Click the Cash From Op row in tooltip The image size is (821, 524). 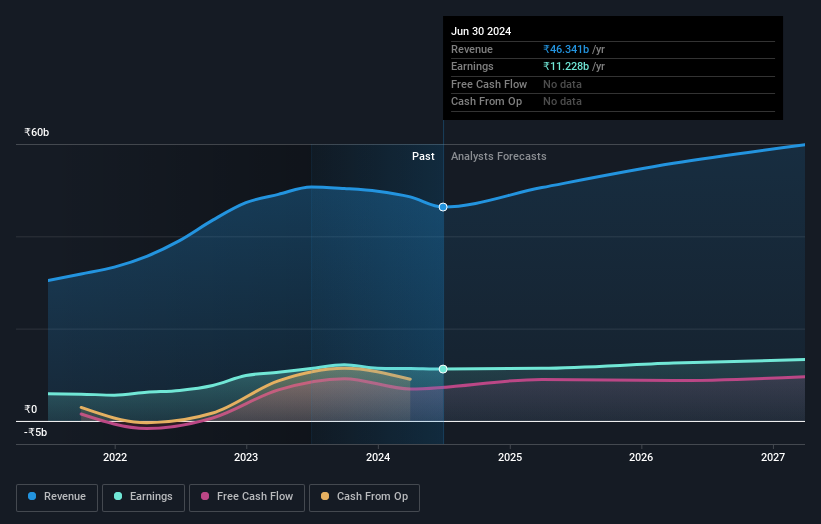[613, 102]
